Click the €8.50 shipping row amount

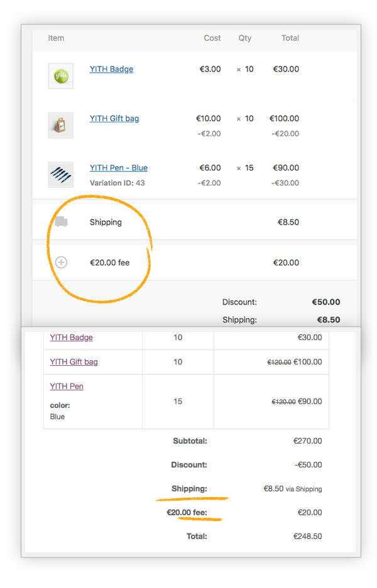point(288,222)
